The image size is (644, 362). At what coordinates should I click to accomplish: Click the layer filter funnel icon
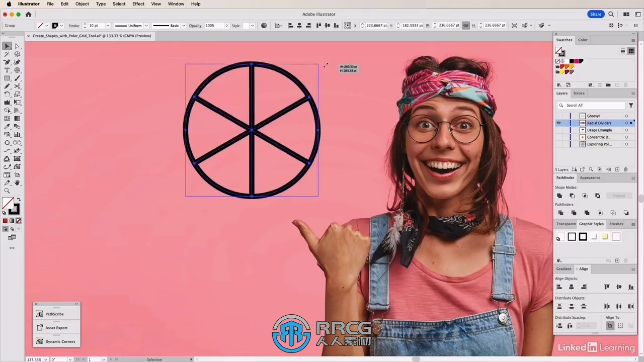click(631, 105)
